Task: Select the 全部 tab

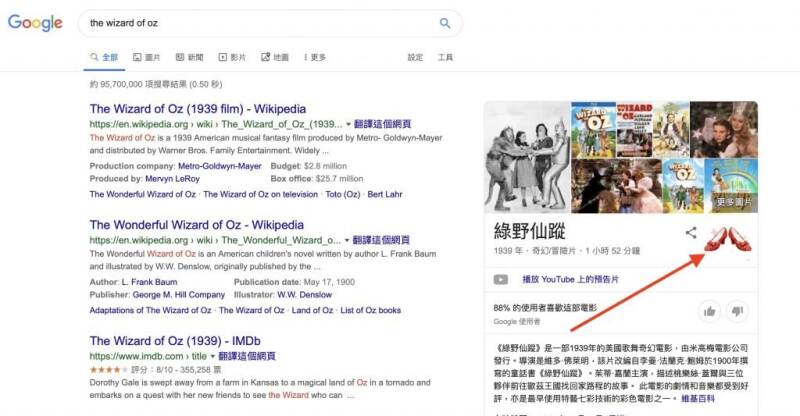Action: tap(104, 57)
